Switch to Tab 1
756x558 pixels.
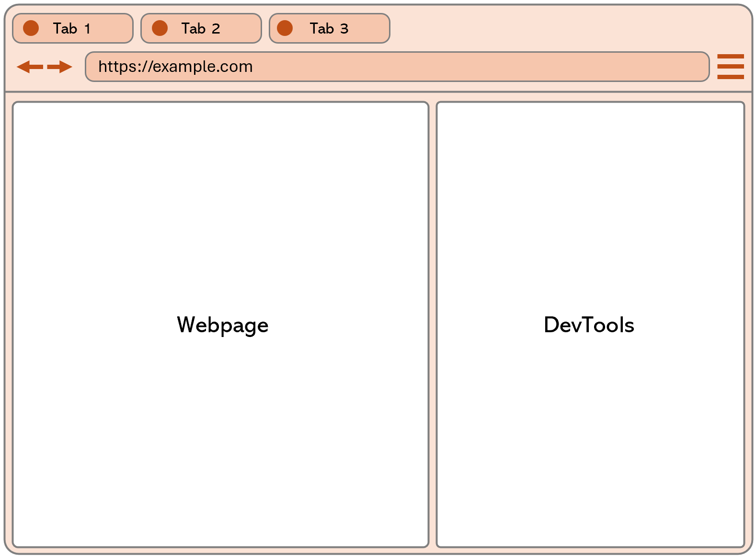pos(73,28)
